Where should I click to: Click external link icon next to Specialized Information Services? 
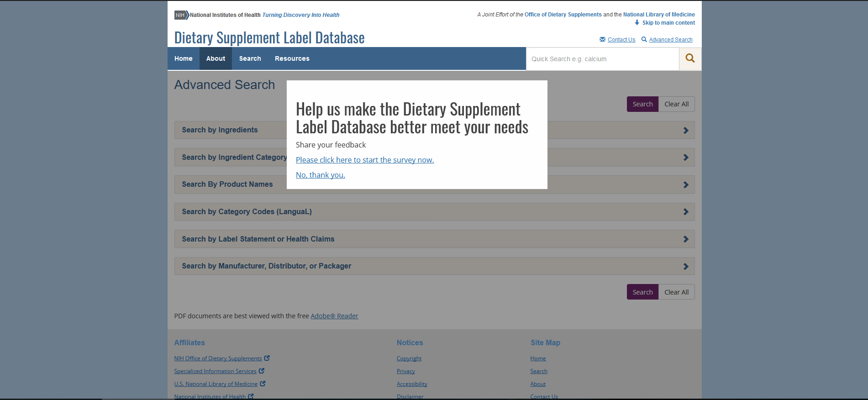(262, 371)
